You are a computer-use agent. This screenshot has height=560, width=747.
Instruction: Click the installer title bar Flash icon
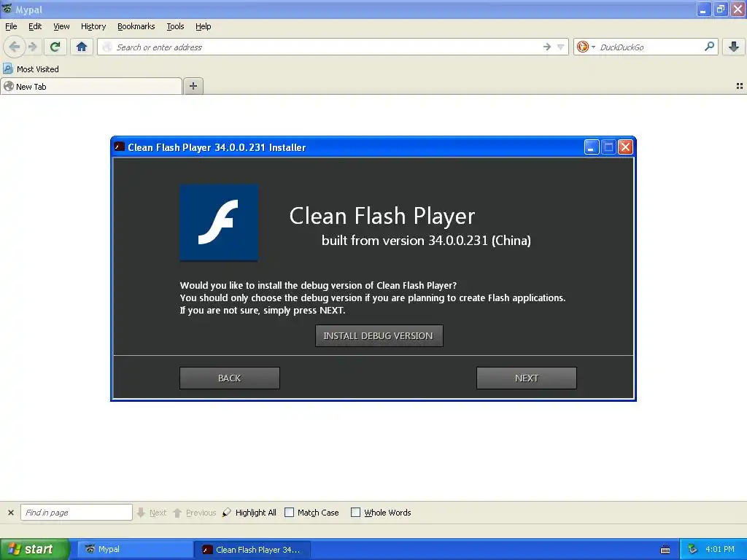point(120,147)
